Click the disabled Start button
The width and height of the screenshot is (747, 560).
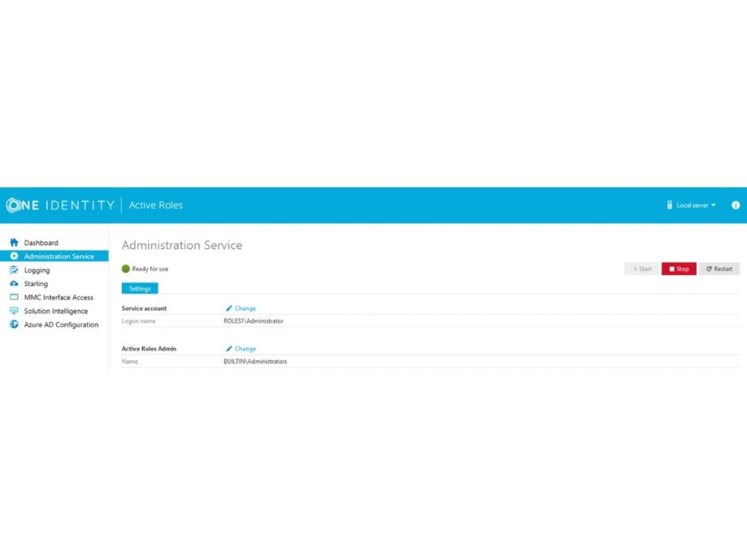[x=642, y=269]
